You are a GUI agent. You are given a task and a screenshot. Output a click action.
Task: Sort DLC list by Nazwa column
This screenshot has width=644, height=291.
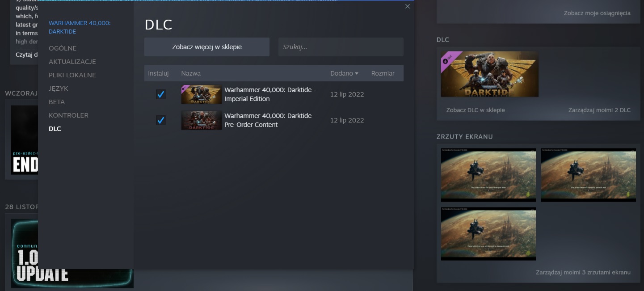[191, 73]
